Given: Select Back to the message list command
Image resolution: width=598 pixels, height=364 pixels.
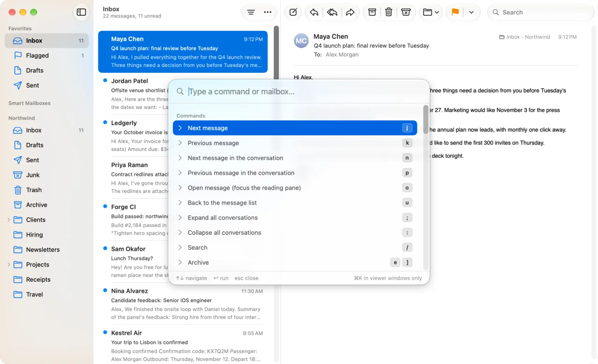Looking at the screenshot, I should click(x=295, y=203).
